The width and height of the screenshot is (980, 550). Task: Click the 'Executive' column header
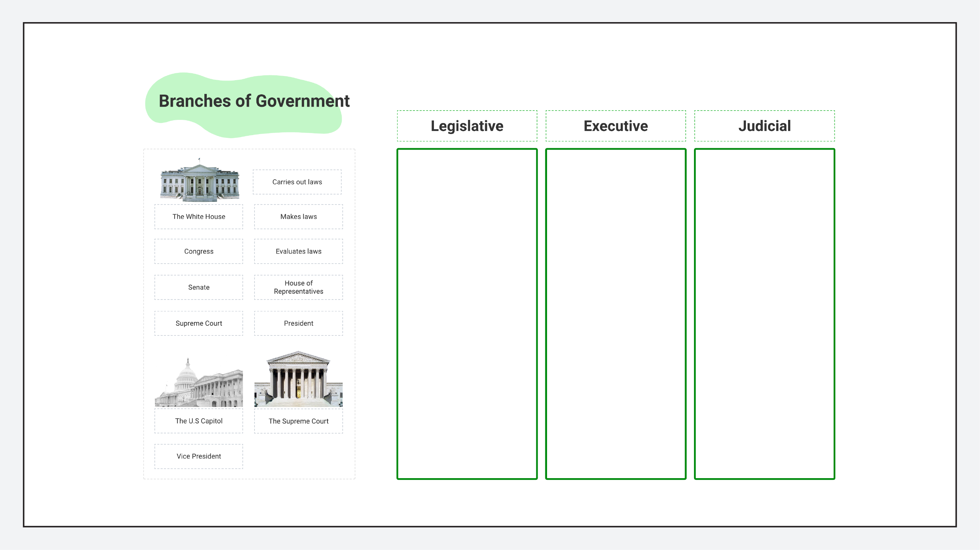[615, 126]
